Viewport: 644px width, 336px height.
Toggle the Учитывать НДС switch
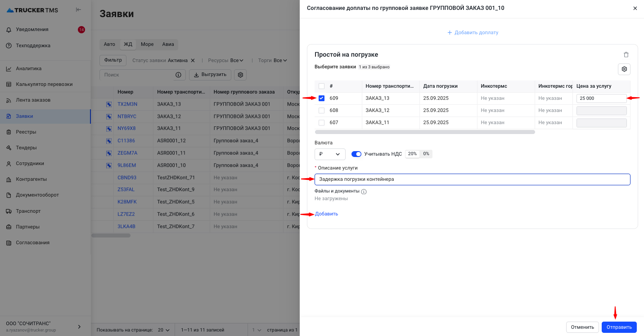pyautogui.click(x=356, y=154)
